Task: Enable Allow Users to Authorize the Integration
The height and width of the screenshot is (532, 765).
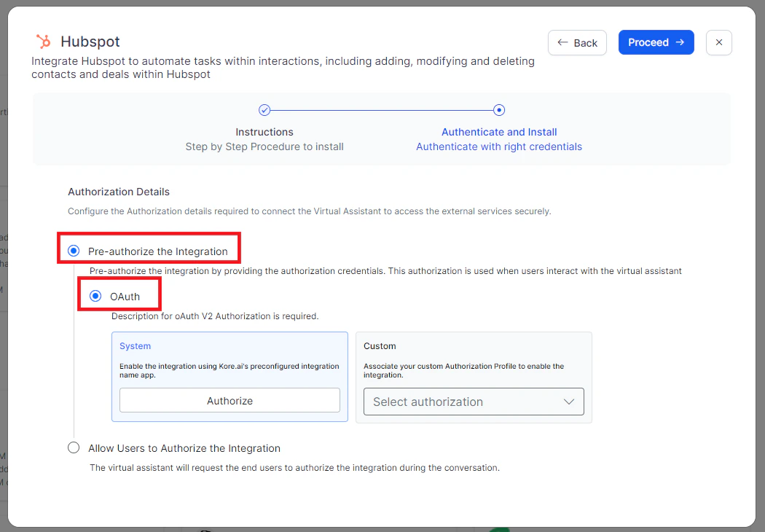Action: tap(74, 447)
